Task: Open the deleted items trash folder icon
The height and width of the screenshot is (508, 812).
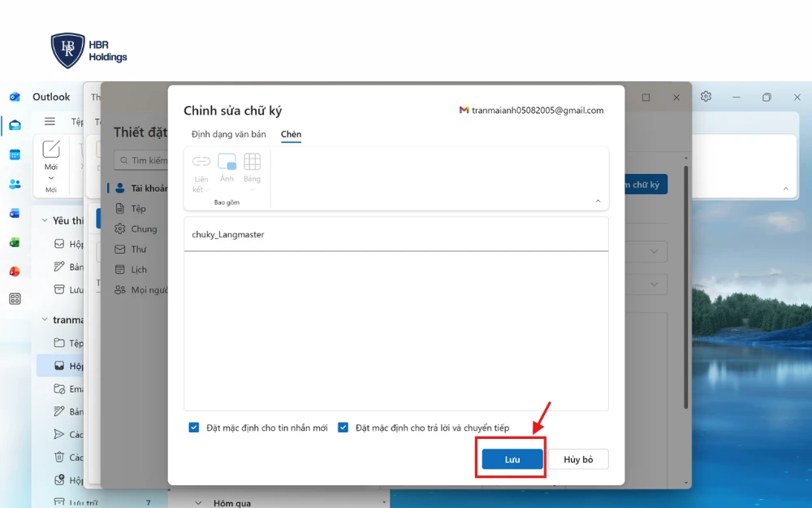Action: pos(59,457)
